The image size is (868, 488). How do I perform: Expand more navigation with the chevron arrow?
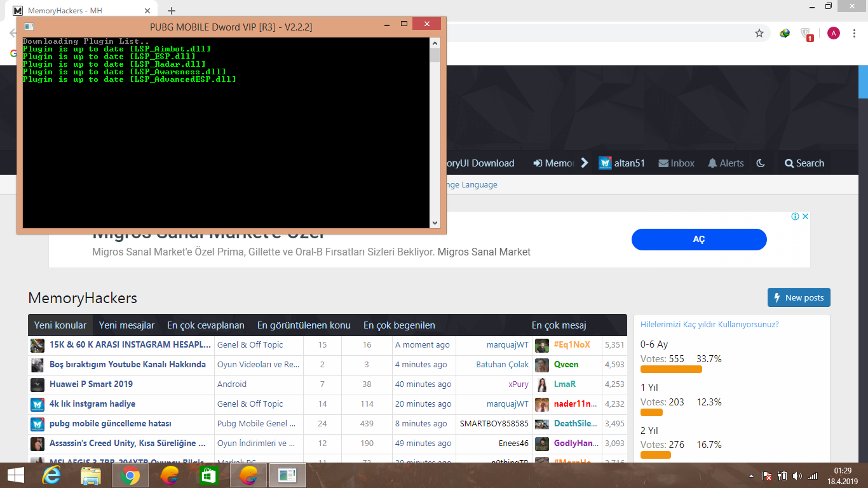click(585, 163)
